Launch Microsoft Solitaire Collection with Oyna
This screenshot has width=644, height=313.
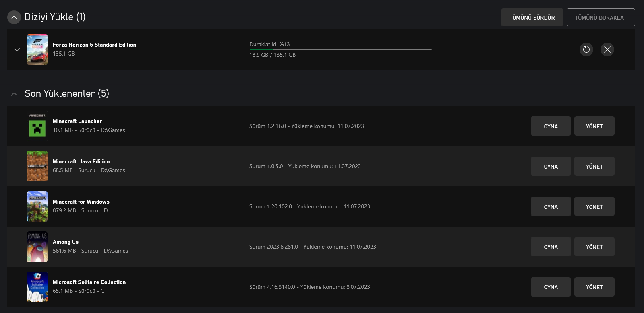551,287
